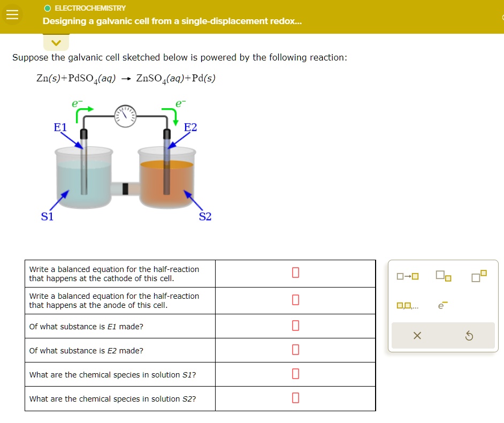This screenshot has width=504, height=423.
Task: Click the green topic status dot
Action: click(x=47, y=8)
